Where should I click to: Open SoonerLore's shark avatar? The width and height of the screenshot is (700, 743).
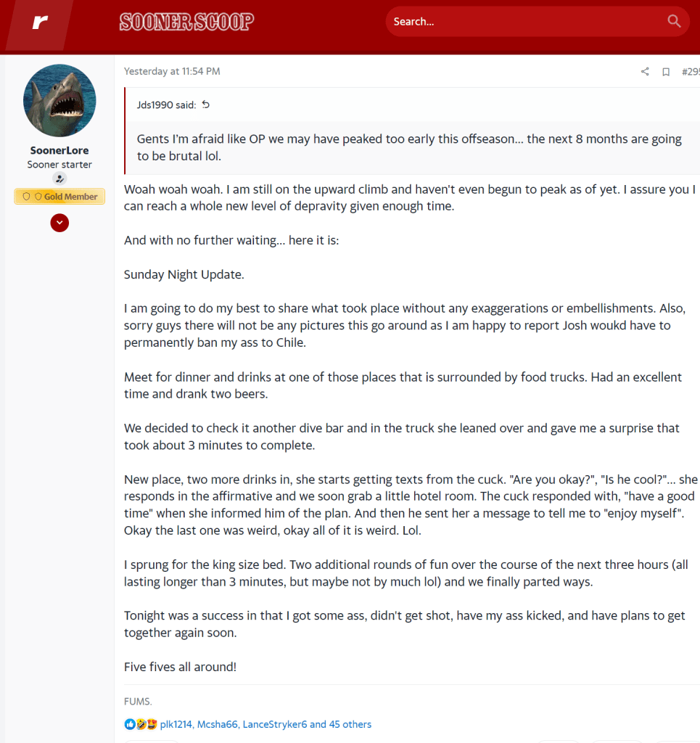59,100
